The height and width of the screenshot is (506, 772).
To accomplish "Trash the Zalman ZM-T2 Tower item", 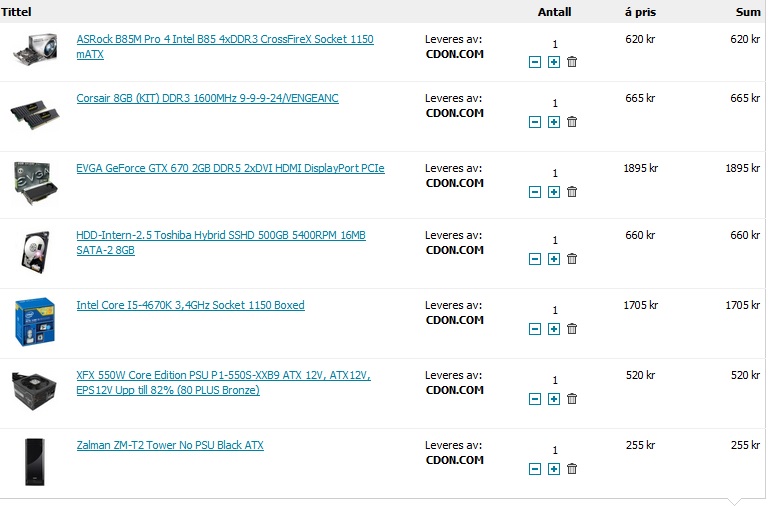I will (572, 469).
